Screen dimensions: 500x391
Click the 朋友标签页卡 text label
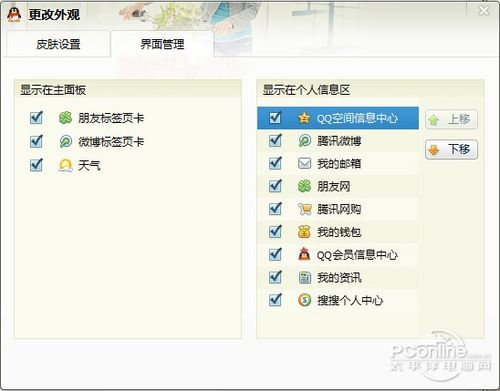pos(111,118)
